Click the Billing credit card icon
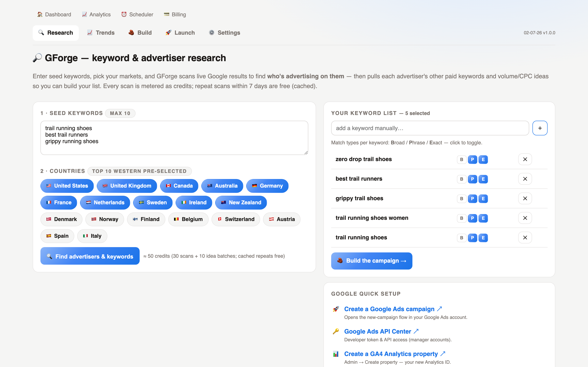The image size is (588, 367). 166,14
